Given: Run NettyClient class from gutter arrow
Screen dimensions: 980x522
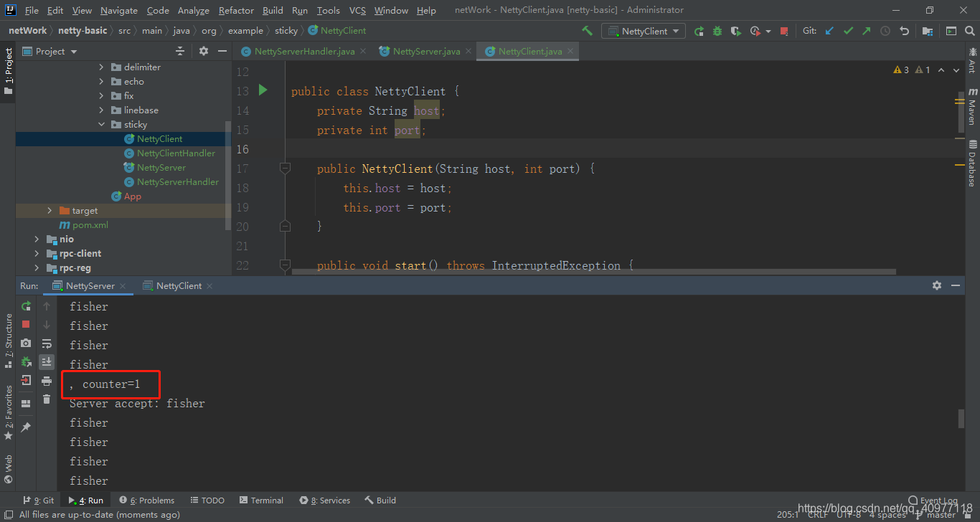Looking at the screenshot, I should tap(263, 90).
